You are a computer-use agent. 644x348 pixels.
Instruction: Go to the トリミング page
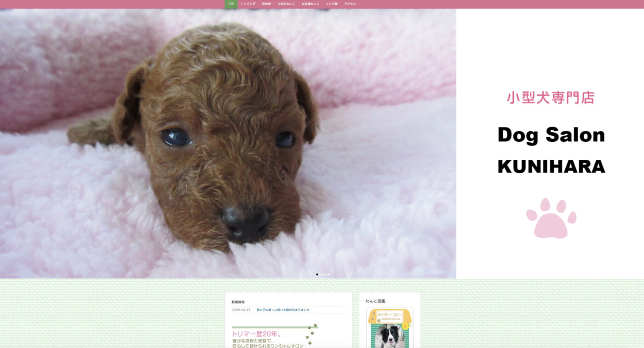tap(248, 4)
